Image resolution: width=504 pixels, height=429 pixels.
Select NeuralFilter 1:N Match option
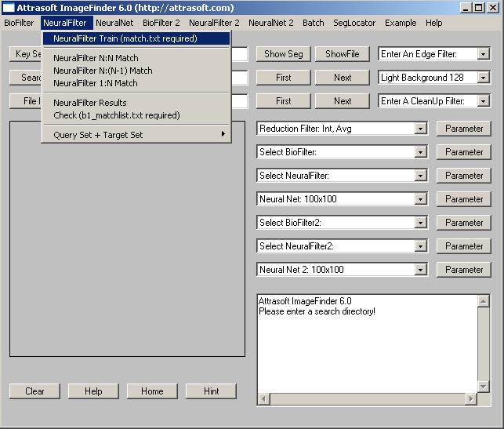(x=96, y=83)
